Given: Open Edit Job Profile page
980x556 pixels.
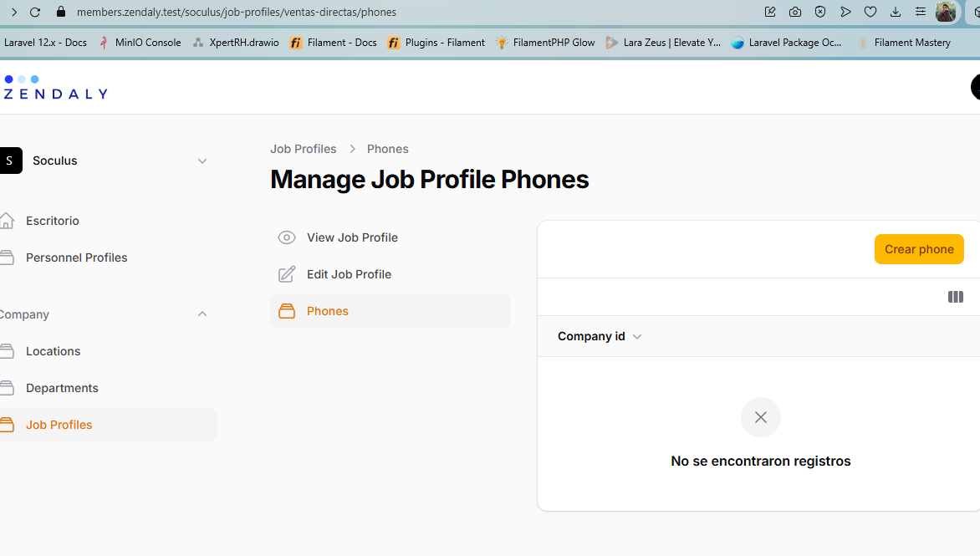Looking at the screenshot, I should (x=349, y=274).
